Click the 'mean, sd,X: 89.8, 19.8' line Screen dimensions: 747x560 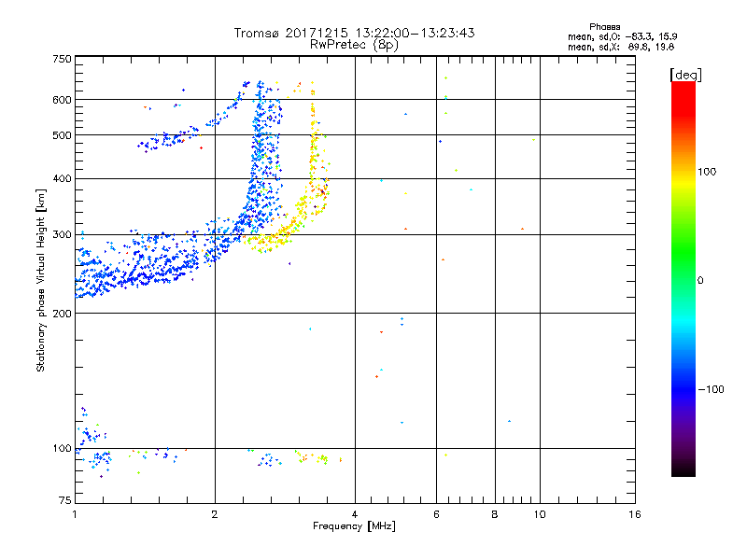(621, 47)
